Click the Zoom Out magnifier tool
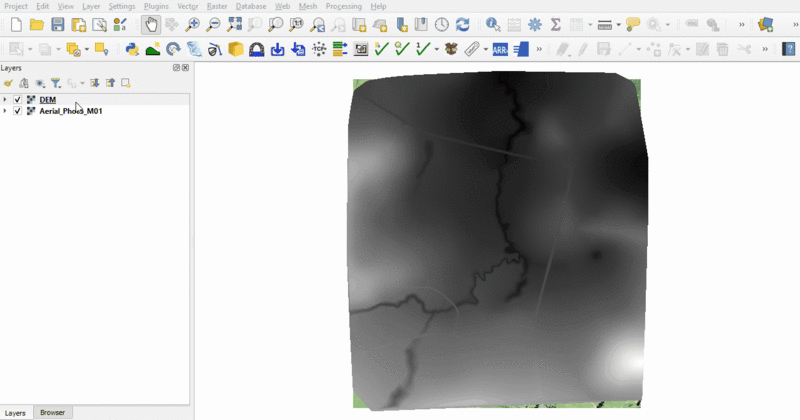This screenshot has height=420, width=800. (x=213, y=25)
